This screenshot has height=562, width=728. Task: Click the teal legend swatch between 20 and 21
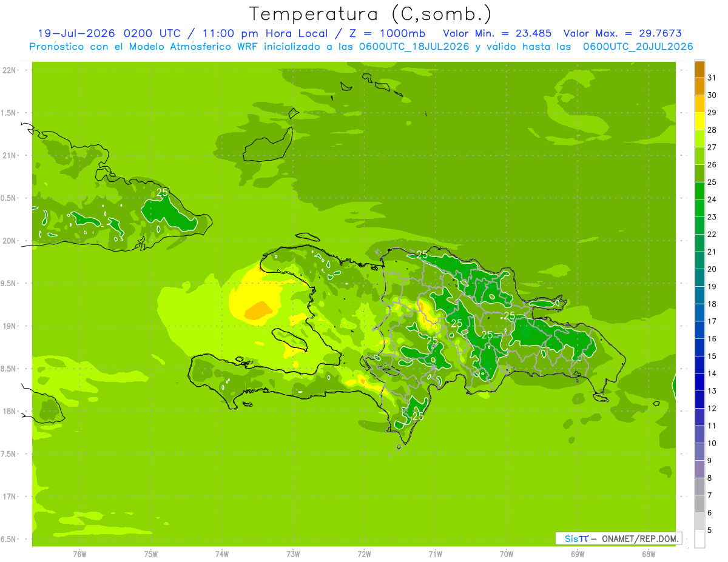pos(699,261)
